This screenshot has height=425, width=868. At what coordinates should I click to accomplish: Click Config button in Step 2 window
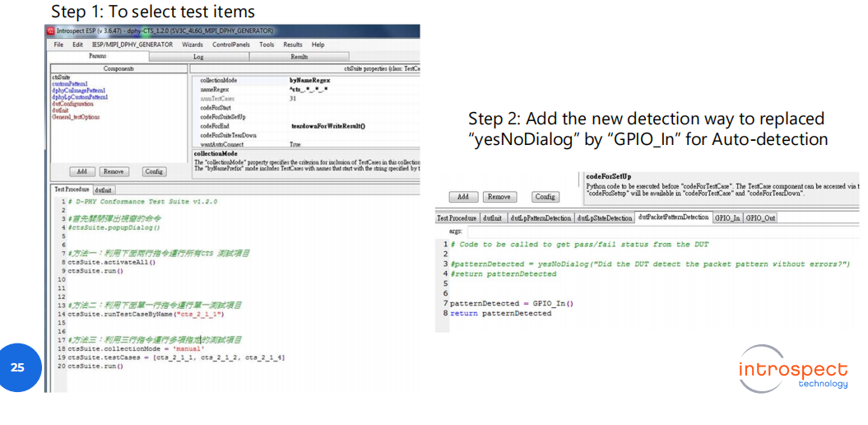pos(545,197)
